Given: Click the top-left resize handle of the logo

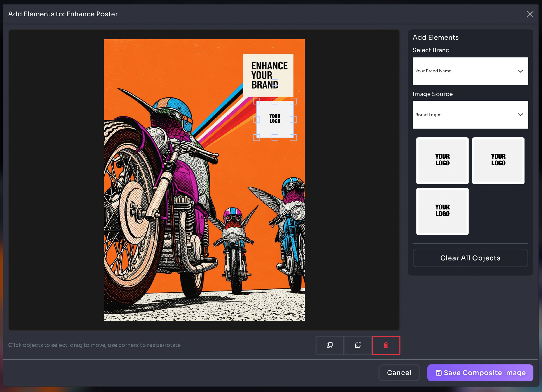Looking at the screenshot, I should (x=257, y=101).
